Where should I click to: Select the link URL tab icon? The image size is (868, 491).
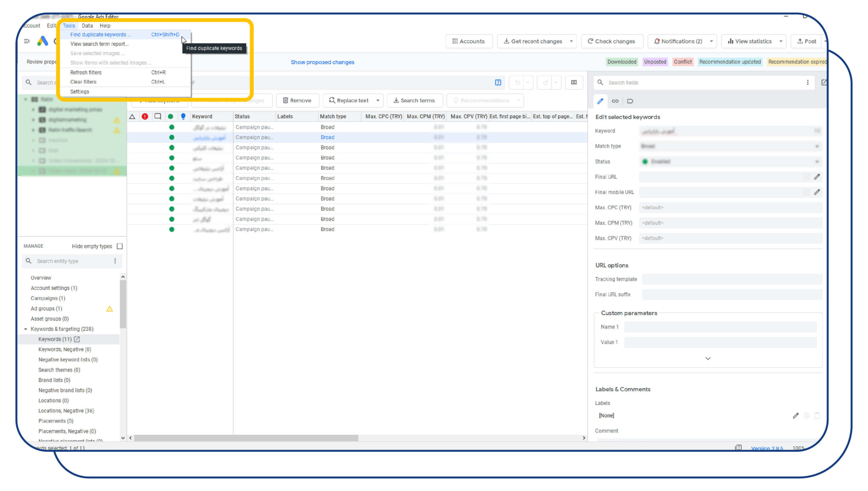pos(615,101)
